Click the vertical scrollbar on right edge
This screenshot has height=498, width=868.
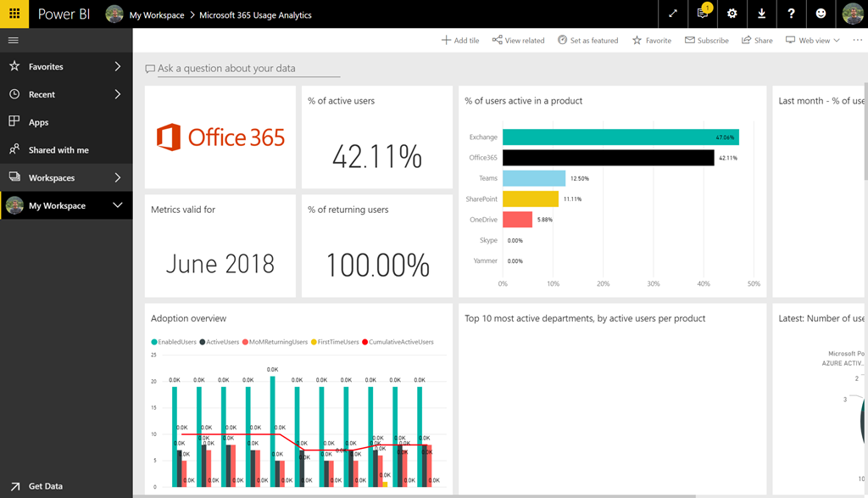865,131
